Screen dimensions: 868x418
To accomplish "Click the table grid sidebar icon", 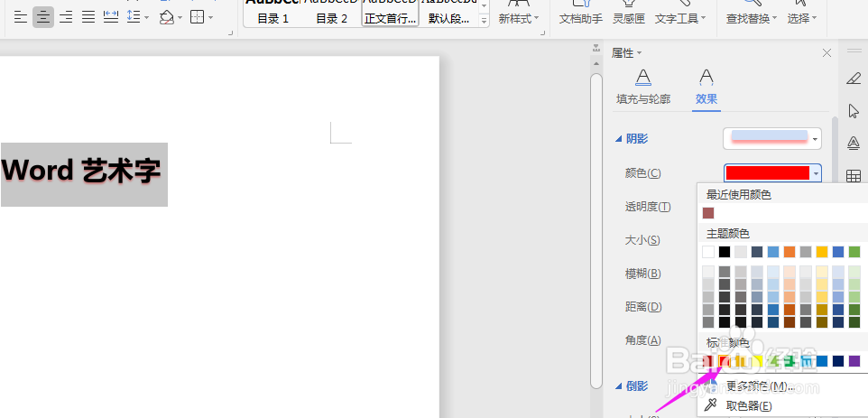I will coord(854,176).
